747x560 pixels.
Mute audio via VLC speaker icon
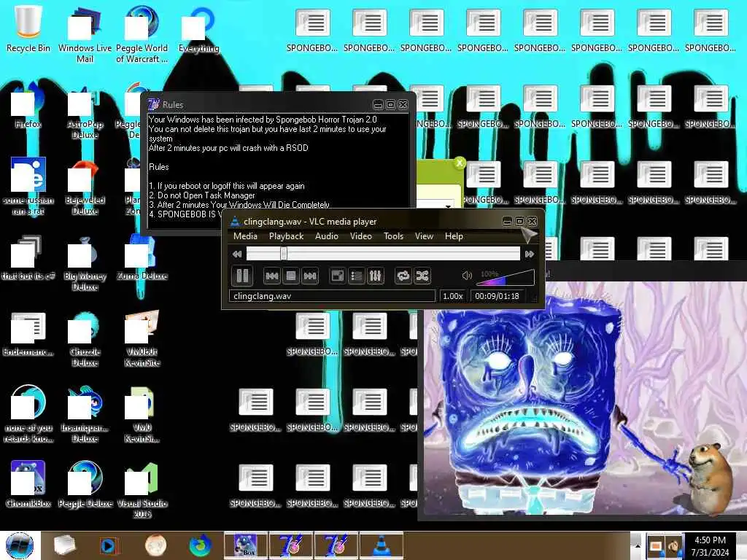[467, 276]
